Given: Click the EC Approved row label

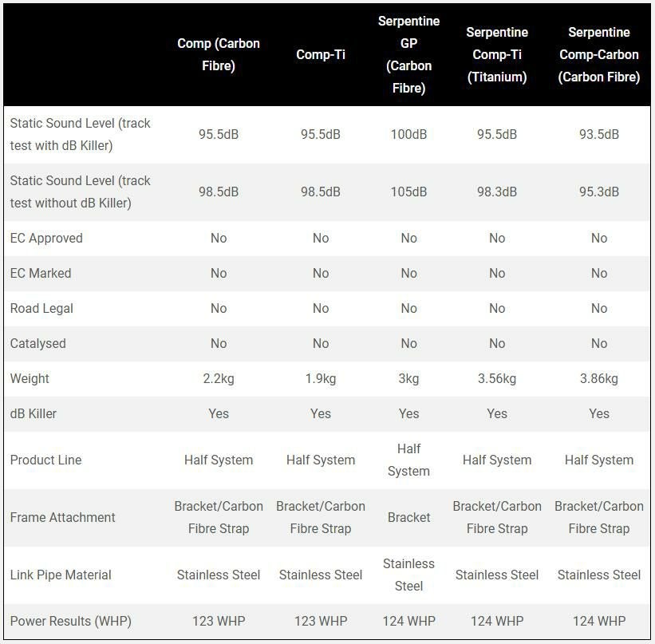Looking at the screenshot, I should (x=46, y=238).
